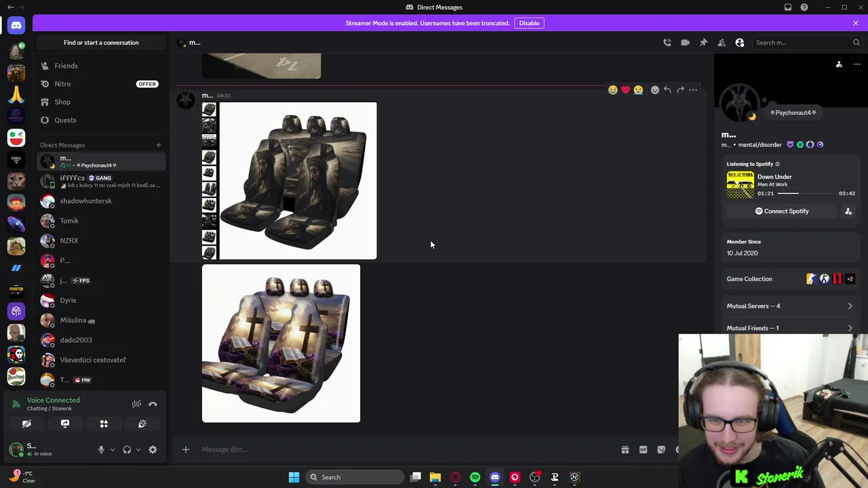Open DM with Vševedúci cestovateľ

[101, 360]
